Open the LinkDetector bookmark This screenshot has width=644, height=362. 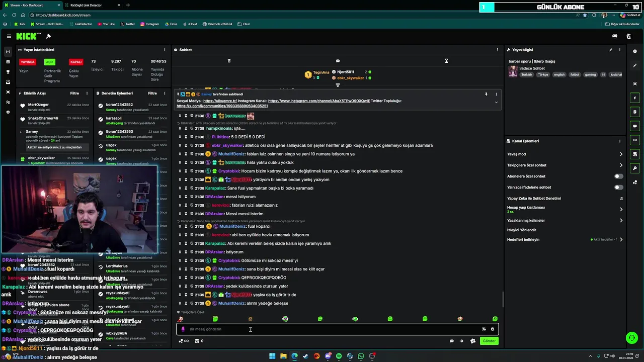click(80, 24)
